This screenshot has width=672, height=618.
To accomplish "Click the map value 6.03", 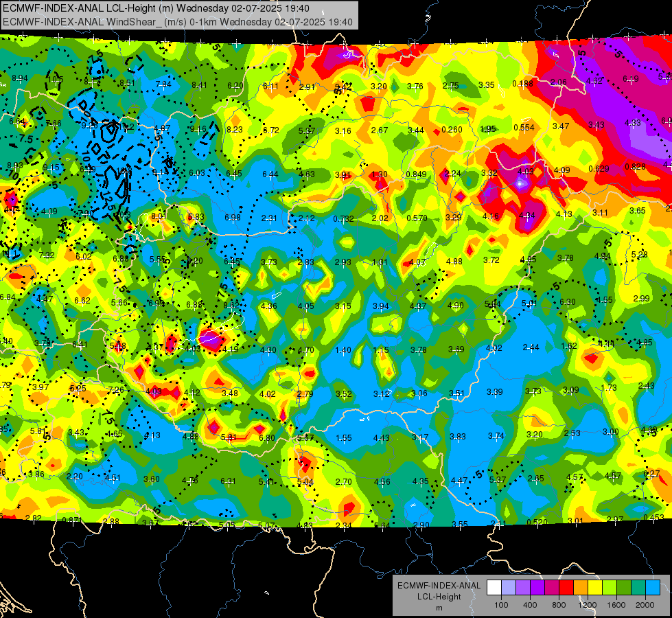I will pos(197,173).
